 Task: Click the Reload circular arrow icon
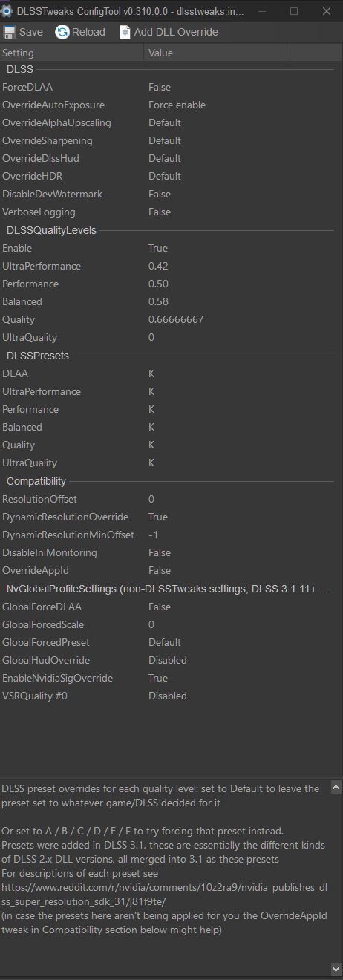(x=62, y=32)
